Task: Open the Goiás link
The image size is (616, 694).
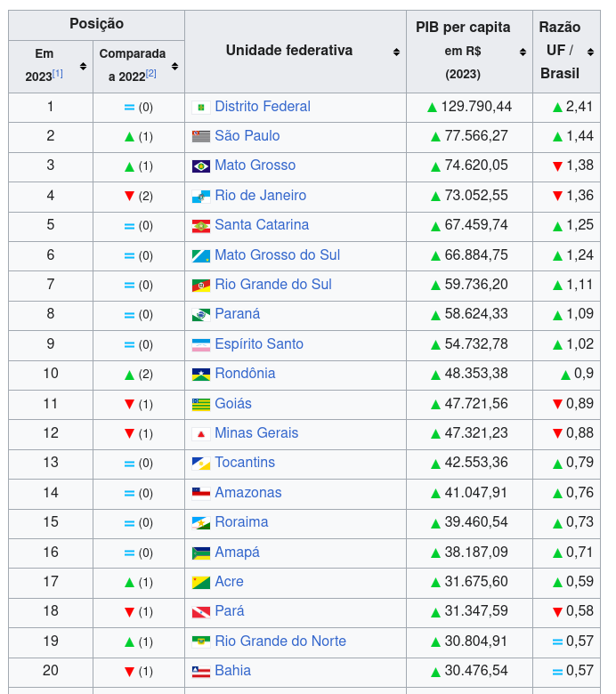Action: (233, 404)
